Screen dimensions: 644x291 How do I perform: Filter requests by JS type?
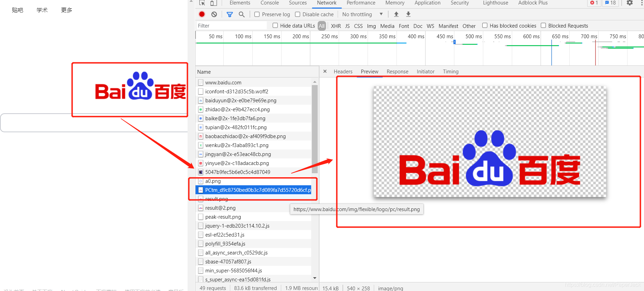click(347, 26)
